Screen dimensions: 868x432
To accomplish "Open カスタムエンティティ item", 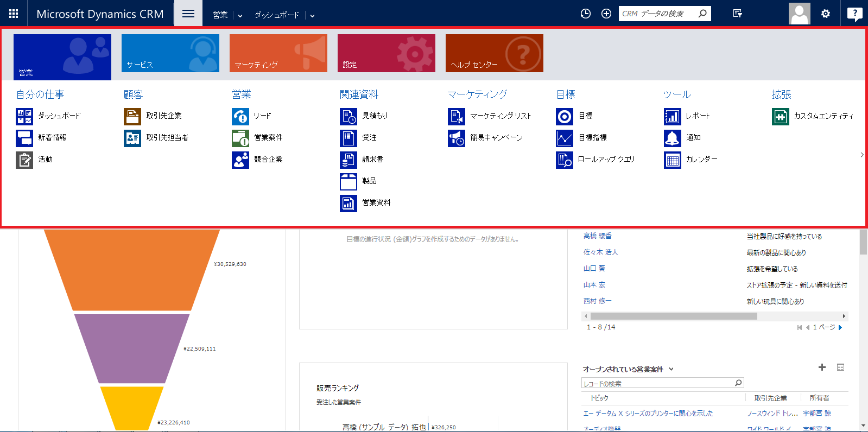I will (813, 116).
